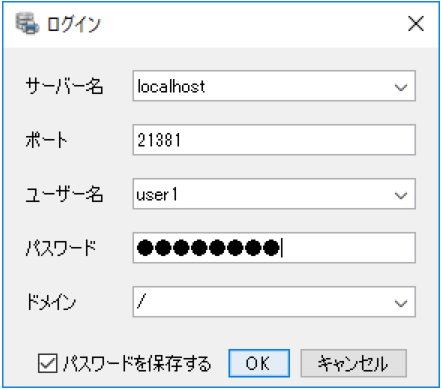Open the ユーザー名 dropdown arrow
This screenshot has height=390, width=441.
click(401, 195)
